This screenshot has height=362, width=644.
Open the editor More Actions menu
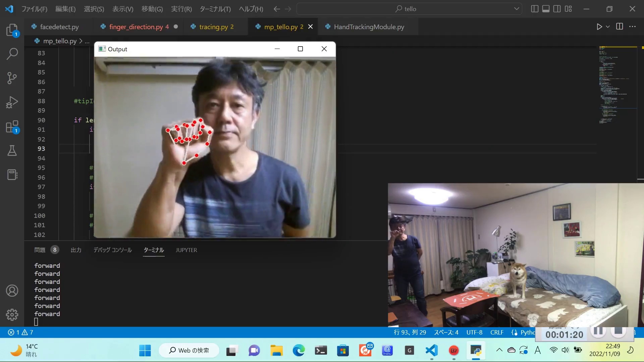point(633,26)
